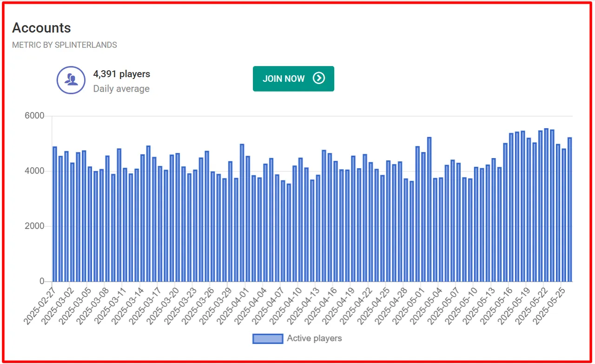Toggle the Active players legend color box
This screenshot has height=364, width=595.
[x=268, y=338]
